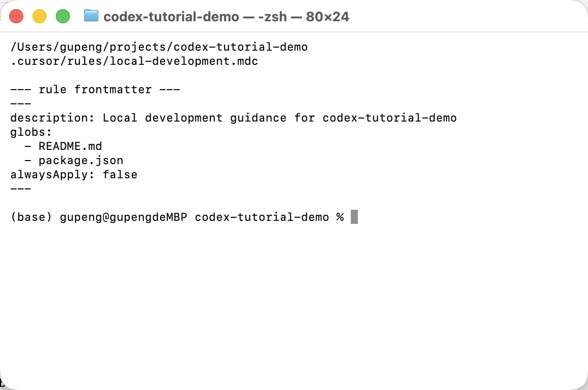588x390 pixels.
Task: Click the '--- rule frontmatter ---' header line
Action: pos(95,90)
